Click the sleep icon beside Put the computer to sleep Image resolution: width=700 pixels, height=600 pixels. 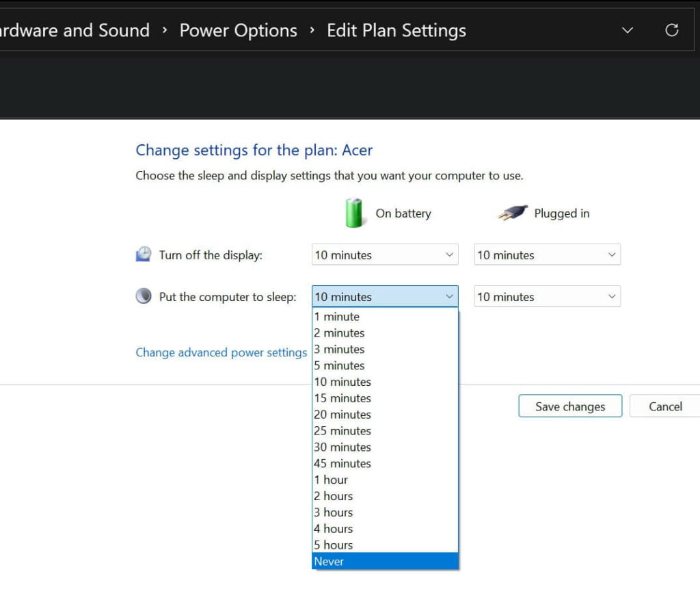coord(144,295)
